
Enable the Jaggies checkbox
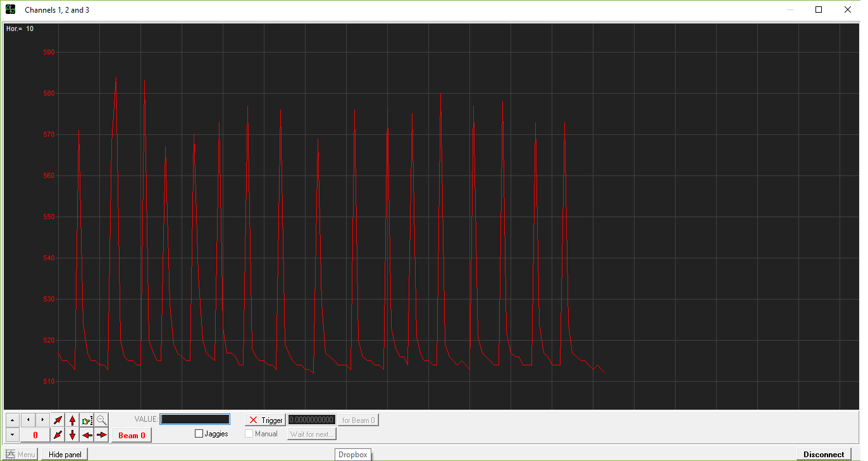[199, 434]
